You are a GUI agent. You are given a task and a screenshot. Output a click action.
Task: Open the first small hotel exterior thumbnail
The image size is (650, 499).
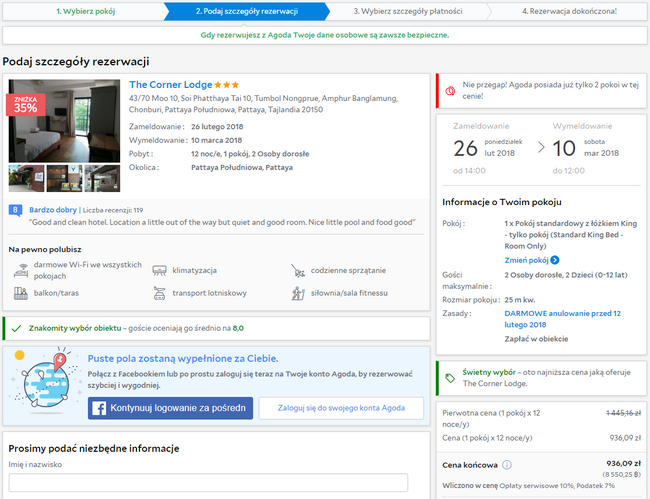(27, 179)
